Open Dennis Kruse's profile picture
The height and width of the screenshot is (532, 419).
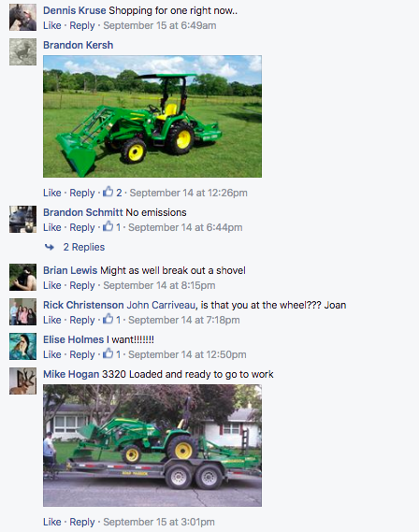22,18
